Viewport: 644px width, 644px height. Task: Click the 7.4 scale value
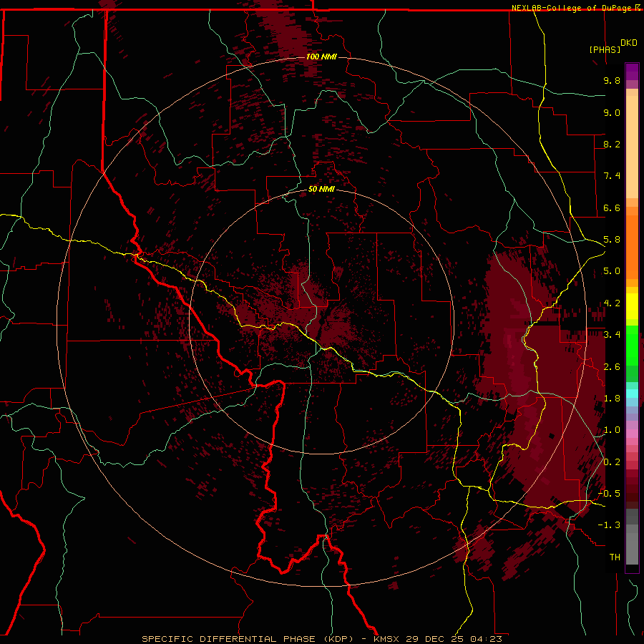click(612, 176)
